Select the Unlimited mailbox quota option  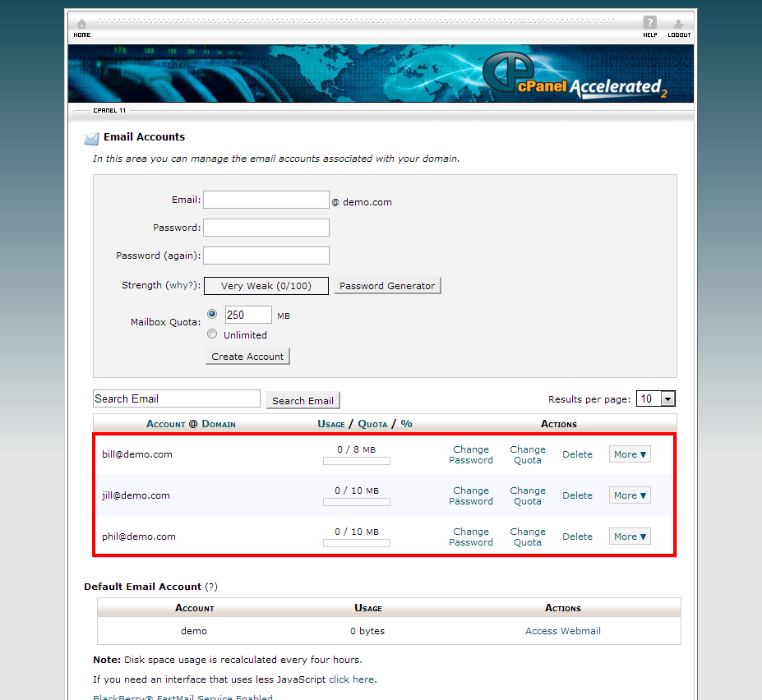click(212, 334)
